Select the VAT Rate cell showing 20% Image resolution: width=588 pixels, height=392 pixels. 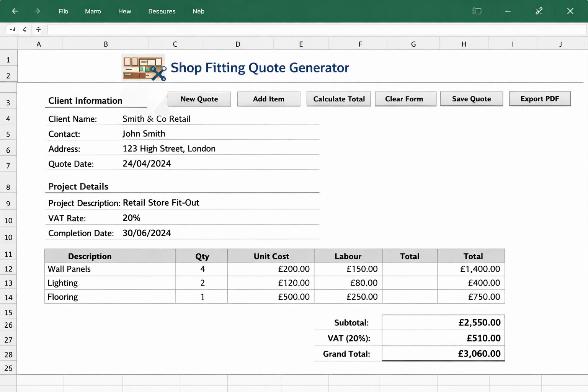coord(131,218)
